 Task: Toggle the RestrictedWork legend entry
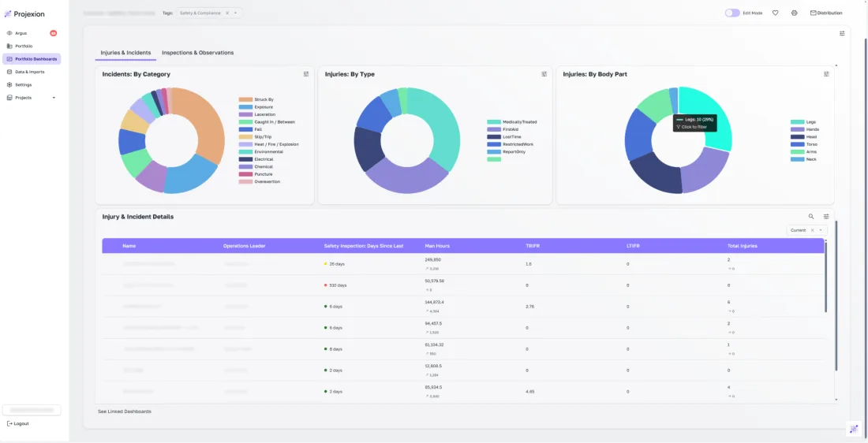point(511,144)
